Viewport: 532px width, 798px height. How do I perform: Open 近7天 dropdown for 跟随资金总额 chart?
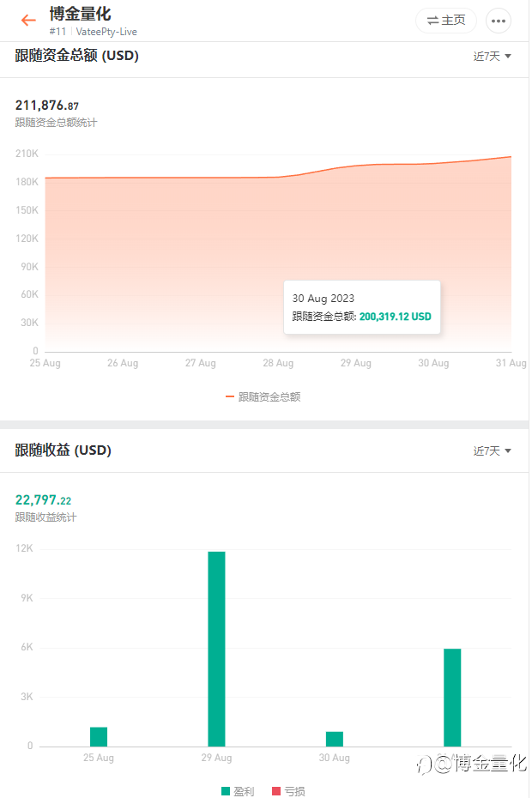point(492,56)
